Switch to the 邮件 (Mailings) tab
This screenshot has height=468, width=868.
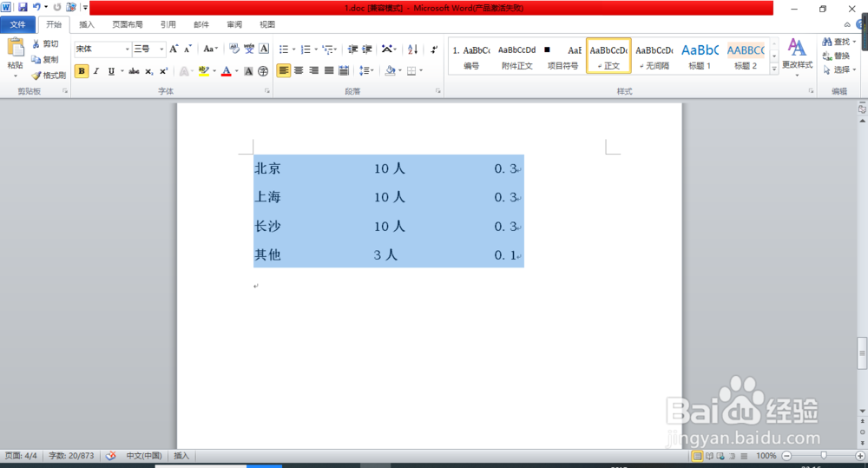[201, 24]
